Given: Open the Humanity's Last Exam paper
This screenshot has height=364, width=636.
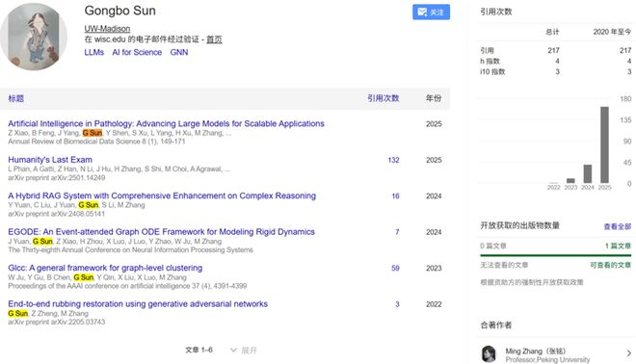Looking at the screenshot, I should pyautogui.click(x=50, y=160).
